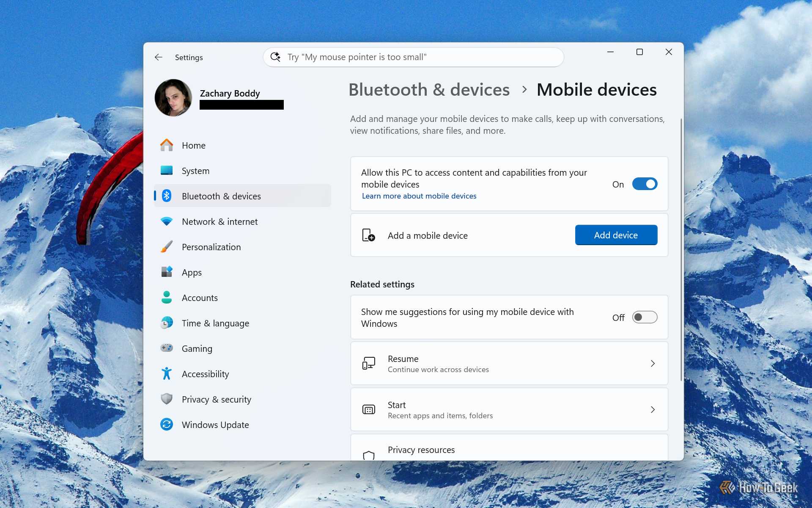
Task: Open System settings label
Action: [195, 171]
